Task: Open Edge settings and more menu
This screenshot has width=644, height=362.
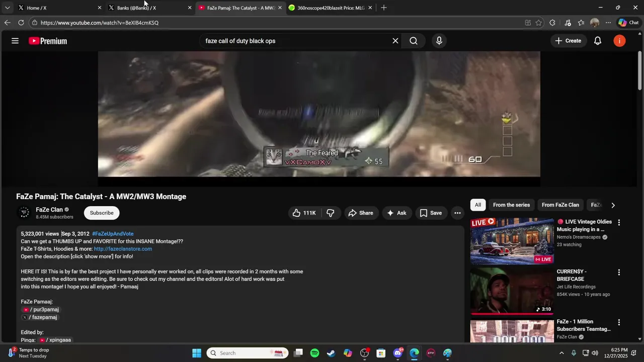Action: tap(608, 23)
